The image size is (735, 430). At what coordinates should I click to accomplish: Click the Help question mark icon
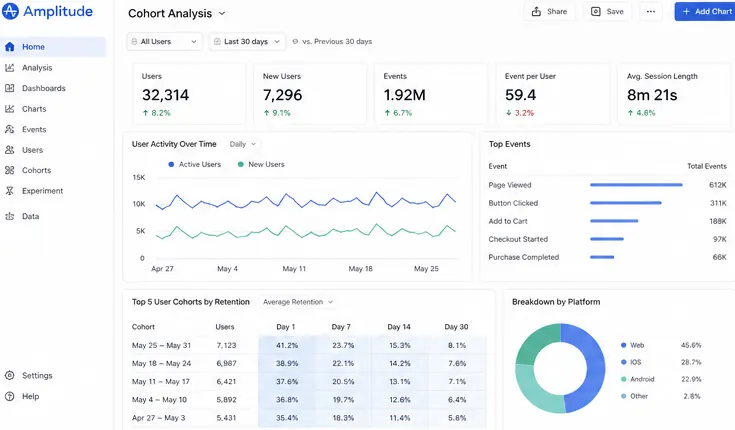coord(9,396)
